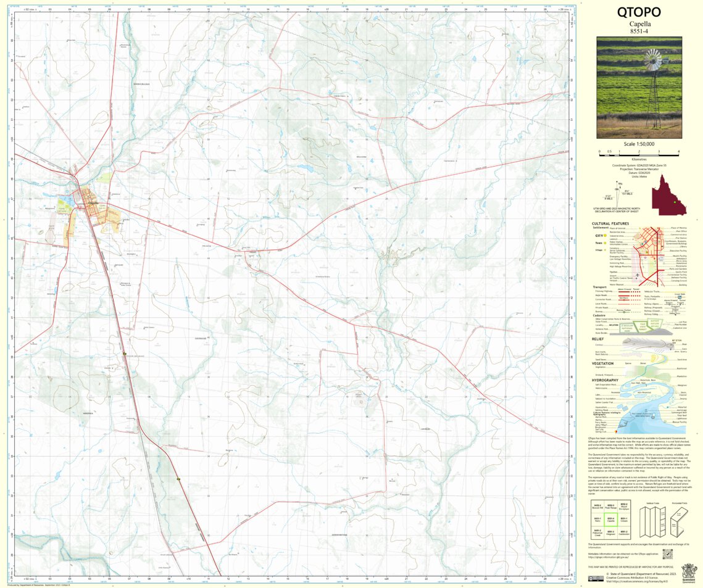Screen dimensions: 703x588
Task: Select the highlighted Capella 8551-4 index cell
Action: point(611,520)
